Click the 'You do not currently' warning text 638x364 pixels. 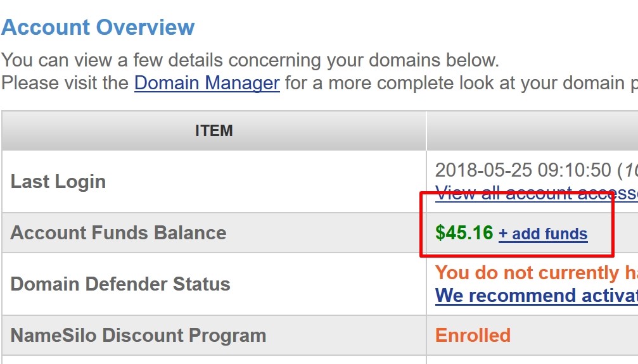coord(536,273)
